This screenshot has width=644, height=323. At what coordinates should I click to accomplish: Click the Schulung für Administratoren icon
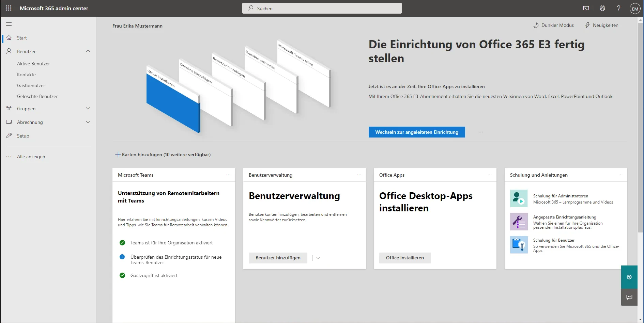[519, 198]
